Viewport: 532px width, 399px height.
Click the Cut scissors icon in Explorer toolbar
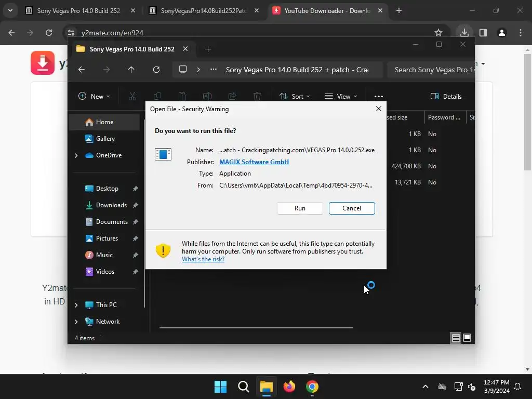tap(132, 96)
